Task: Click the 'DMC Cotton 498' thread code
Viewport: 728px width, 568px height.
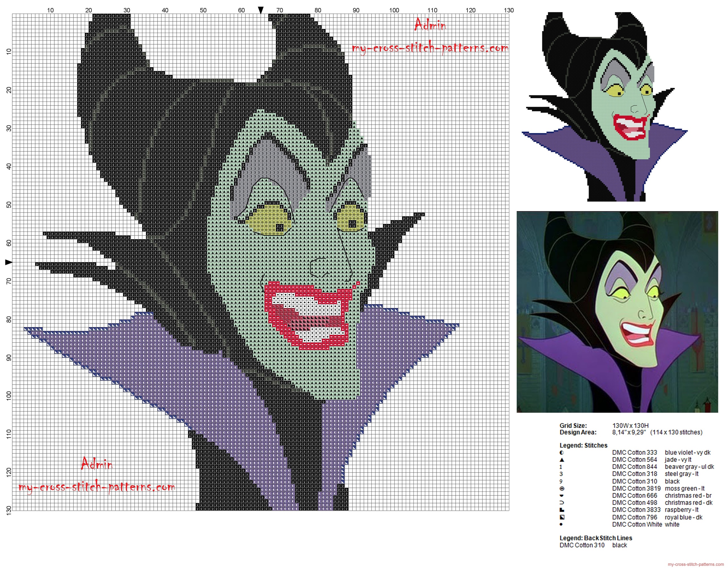Action: tap(635, 503)
